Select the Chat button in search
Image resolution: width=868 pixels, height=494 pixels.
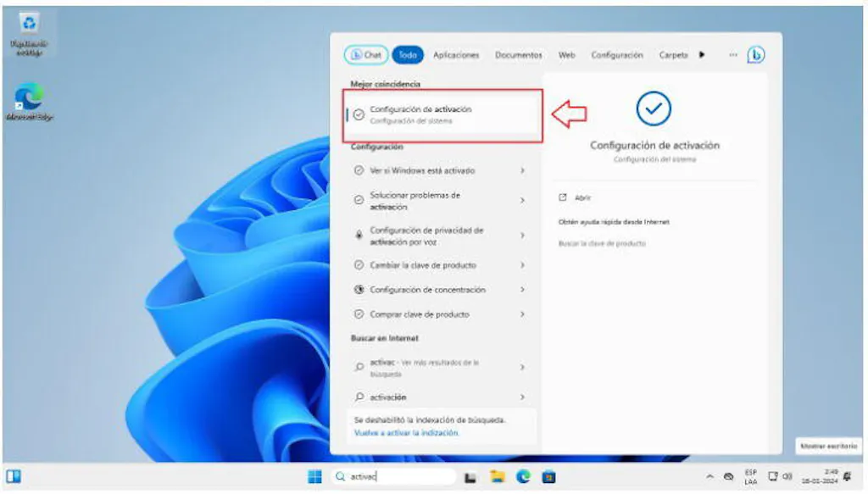click(366, 55)
